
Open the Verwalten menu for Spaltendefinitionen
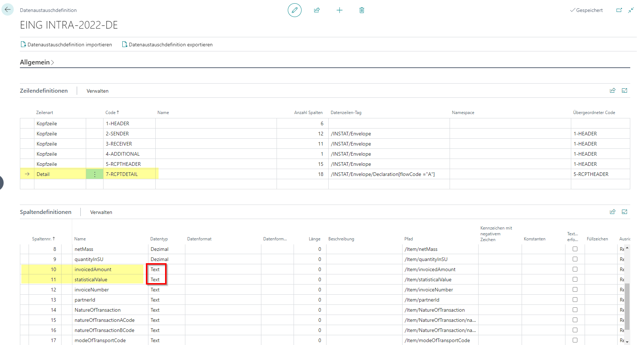click(101, 212)
